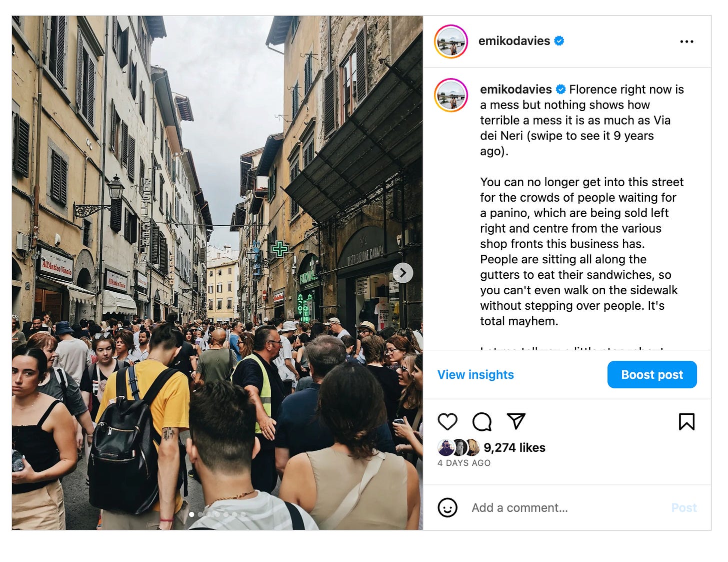This screenshot has height=562, width=728.
Task: Open the three-dot more options menu
Action: pyautogui.click(x=686, y=42)
